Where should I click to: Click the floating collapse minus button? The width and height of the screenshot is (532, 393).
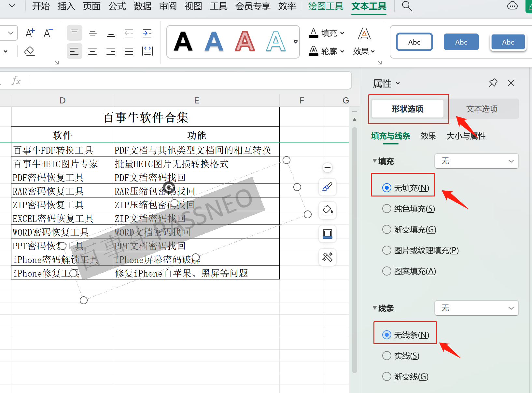tap(328, 168)
